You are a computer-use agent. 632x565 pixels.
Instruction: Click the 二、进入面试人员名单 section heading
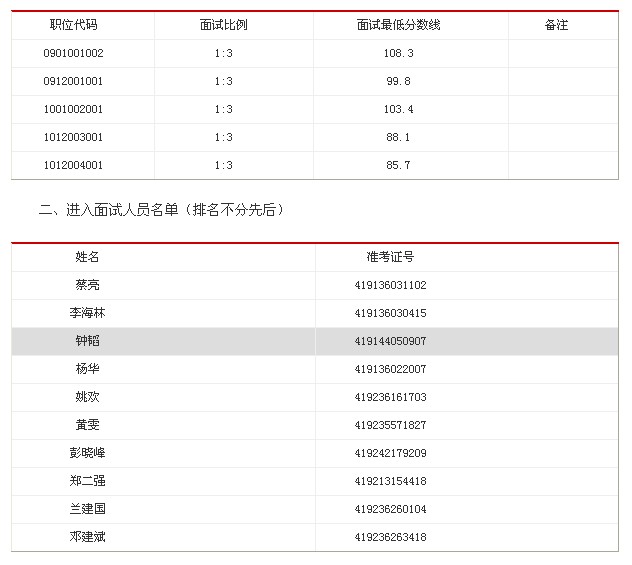[x=161, y=210]
